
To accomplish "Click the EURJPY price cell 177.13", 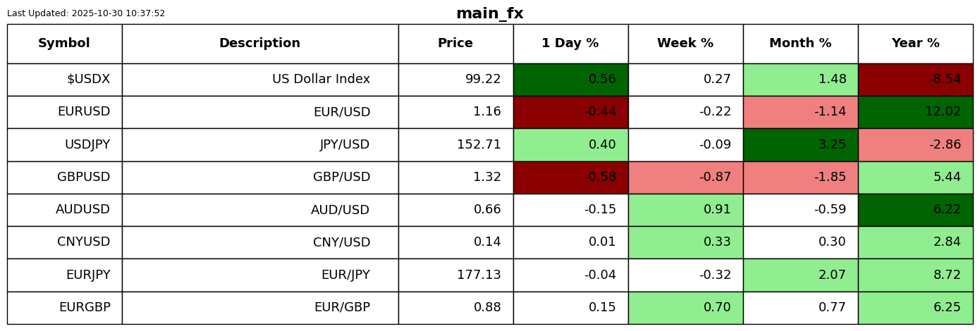I will click(x=455, y=275).
